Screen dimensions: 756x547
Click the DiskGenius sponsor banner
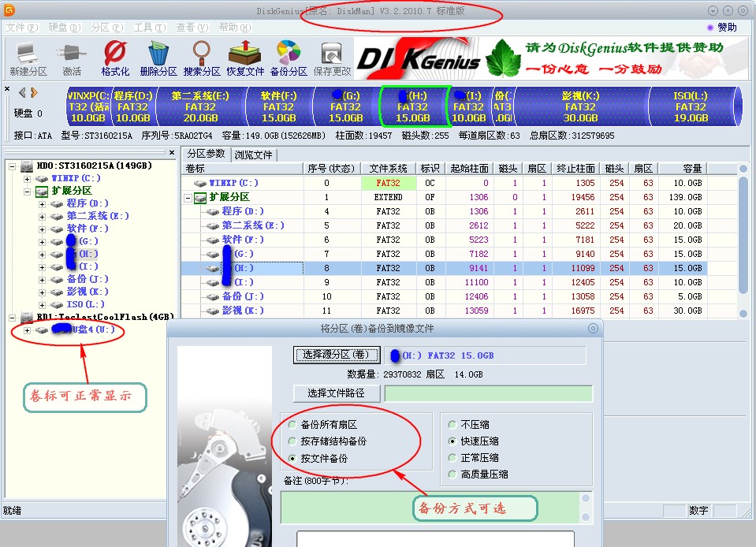(x=553, y=59)
